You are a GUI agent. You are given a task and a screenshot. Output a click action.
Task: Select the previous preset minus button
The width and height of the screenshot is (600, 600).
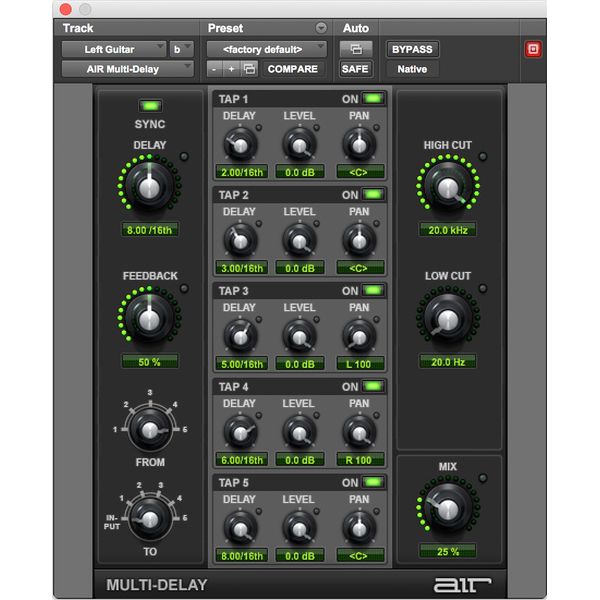[215, 69]
